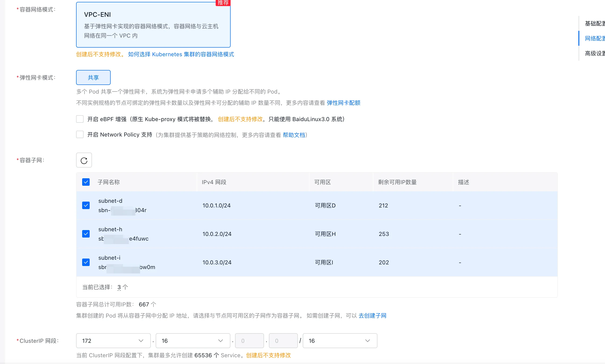Open the 帮助文档 link for Network Policy
This screenshot has height=364, width=605.
pyautogui.click(x=294, y=135)
